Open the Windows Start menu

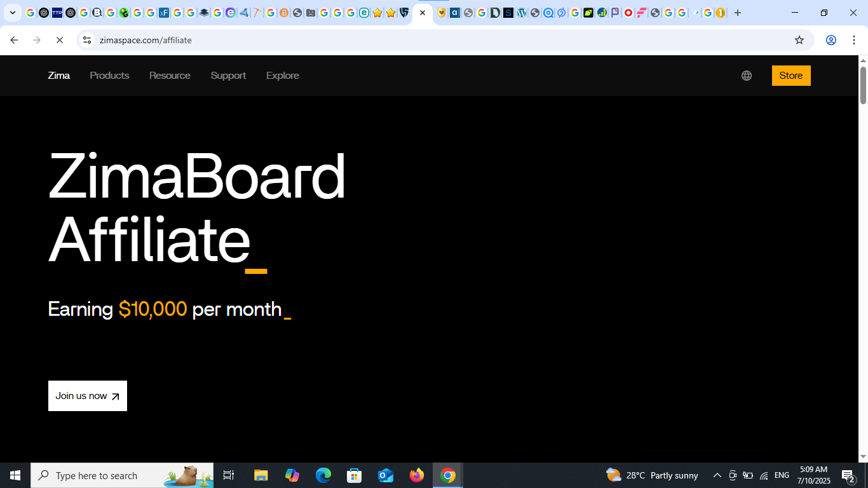pyautogui.click(x=15, y=475)
